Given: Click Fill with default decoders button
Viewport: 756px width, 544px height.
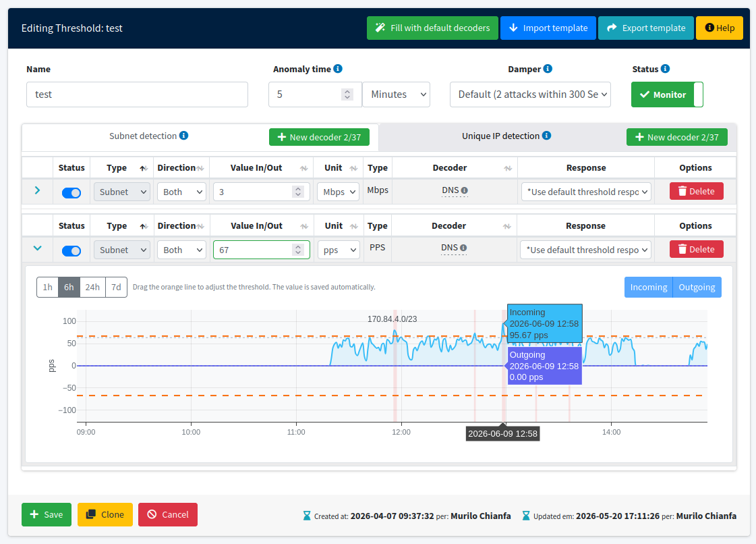Looking at the screenshot, I should tap(432, 28).
